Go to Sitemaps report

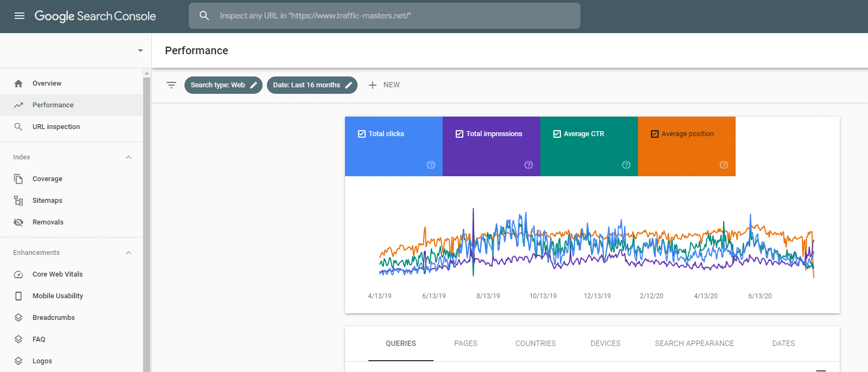[x=71, y=201]
